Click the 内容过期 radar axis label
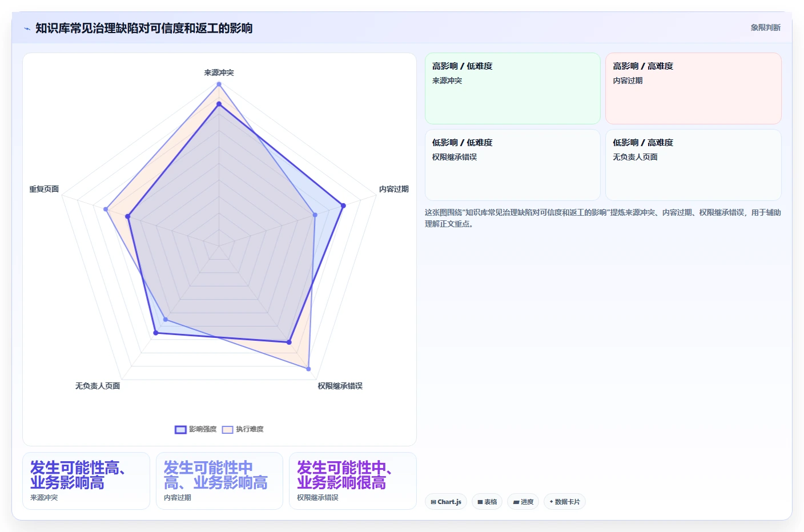Image resolution: width=804 pixels, height=532 pixels. [x=394, y=189]
